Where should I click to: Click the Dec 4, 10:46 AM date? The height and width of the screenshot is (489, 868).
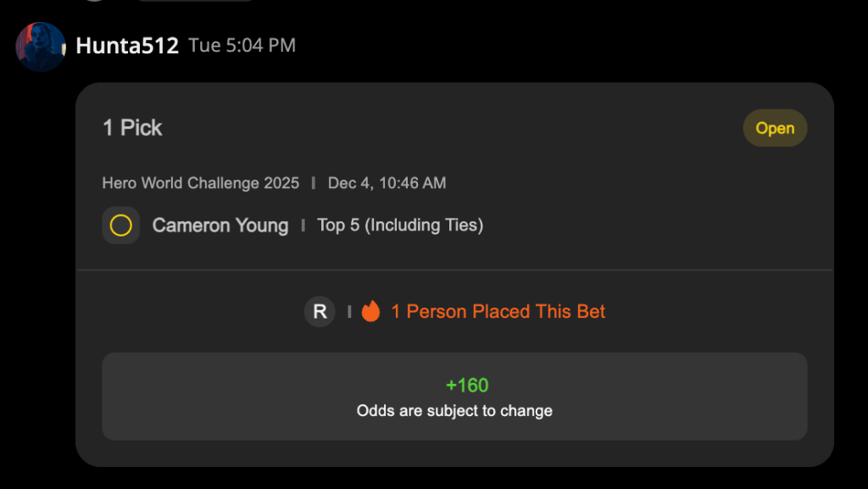[387, 183]
